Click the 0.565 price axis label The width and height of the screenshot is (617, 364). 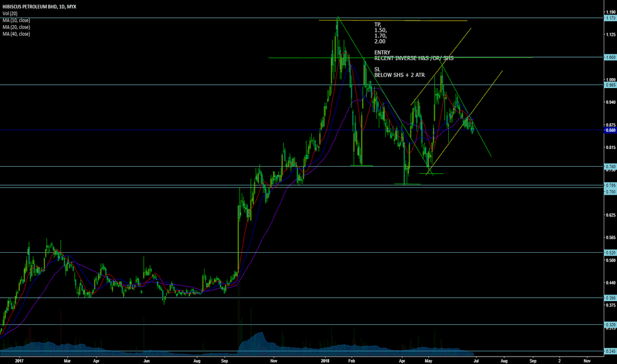tap(610, 238)
